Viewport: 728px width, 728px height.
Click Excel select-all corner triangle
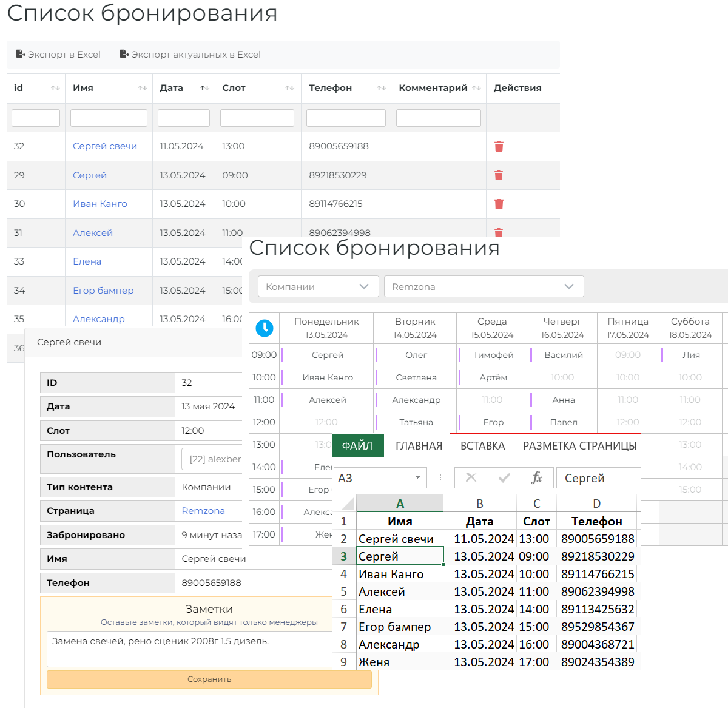(348, 504)
